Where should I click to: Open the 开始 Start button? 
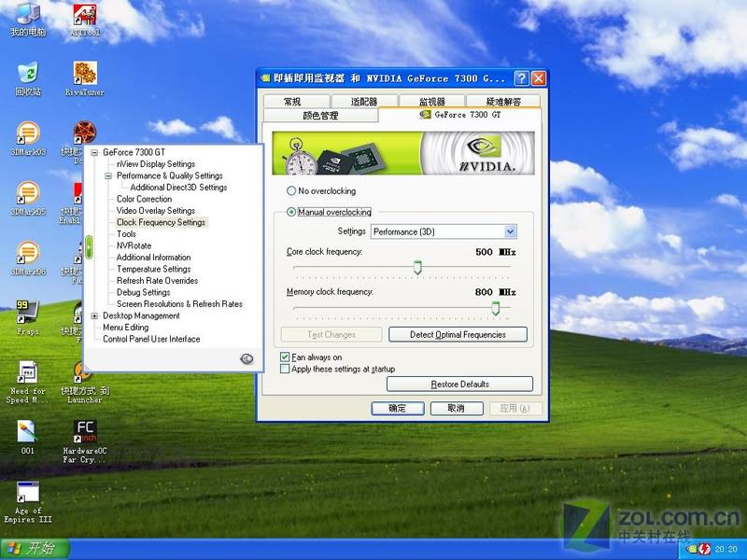point(35,549)
